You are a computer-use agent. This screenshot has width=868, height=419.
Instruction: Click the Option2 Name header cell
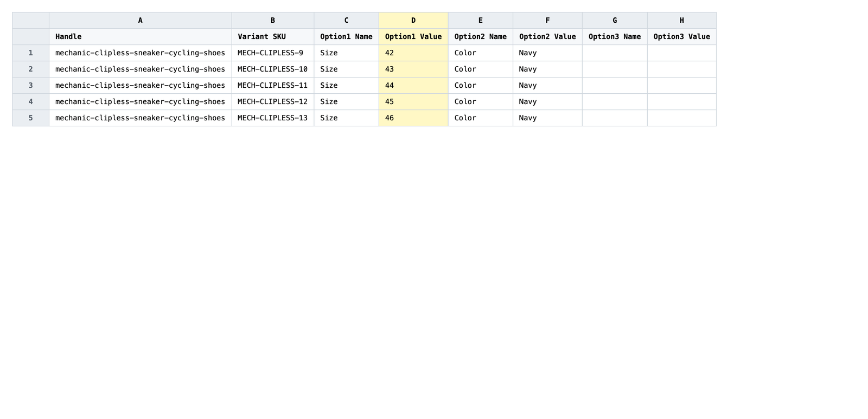click(481, 37)
